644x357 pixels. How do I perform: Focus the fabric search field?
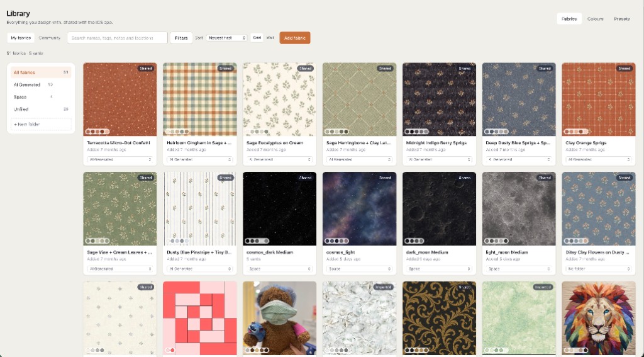pos(118,38)
